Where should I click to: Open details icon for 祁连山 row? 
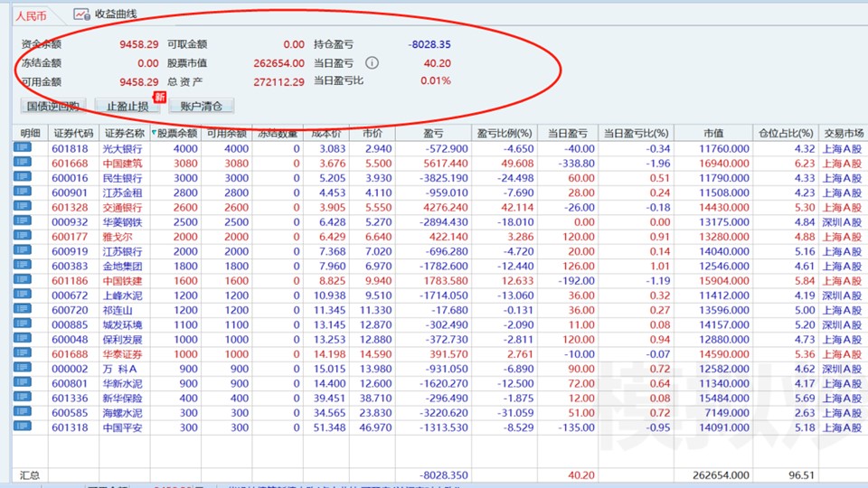click(x=23, y=309)
